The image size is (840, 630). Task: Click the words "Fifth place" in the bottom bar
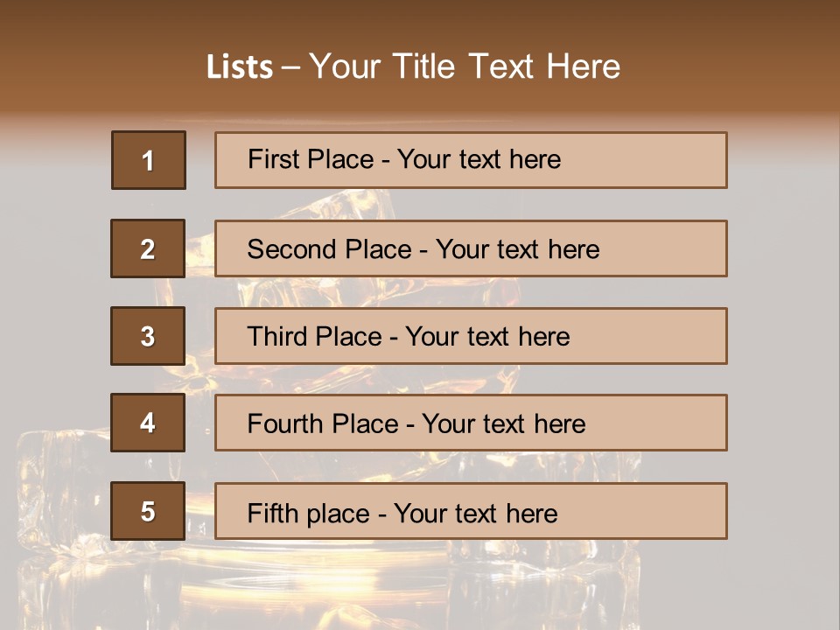306,513
